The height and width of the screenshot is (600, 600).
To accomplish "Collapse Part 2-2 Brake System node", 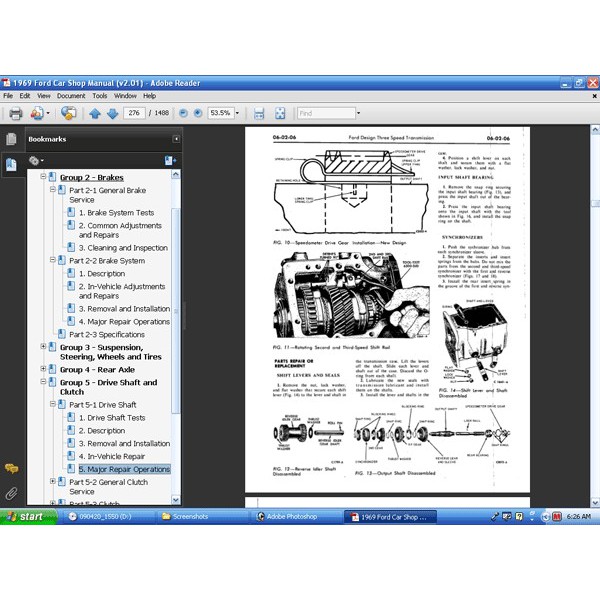I will (53, 260).
